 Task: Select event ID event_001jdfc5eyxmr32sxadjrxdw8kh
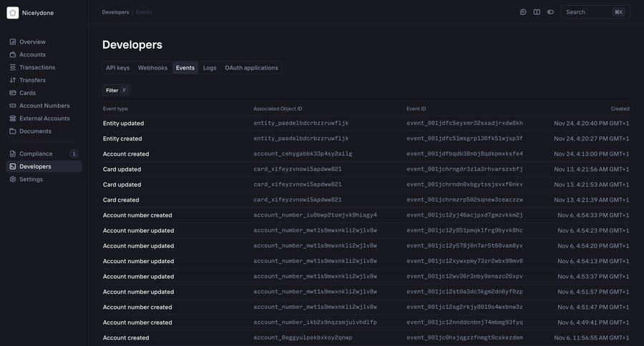click(464, 123)
